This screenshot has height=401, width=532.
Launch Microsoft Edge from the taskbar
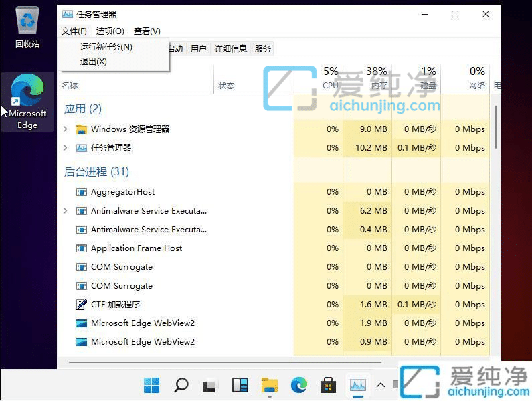299,385
